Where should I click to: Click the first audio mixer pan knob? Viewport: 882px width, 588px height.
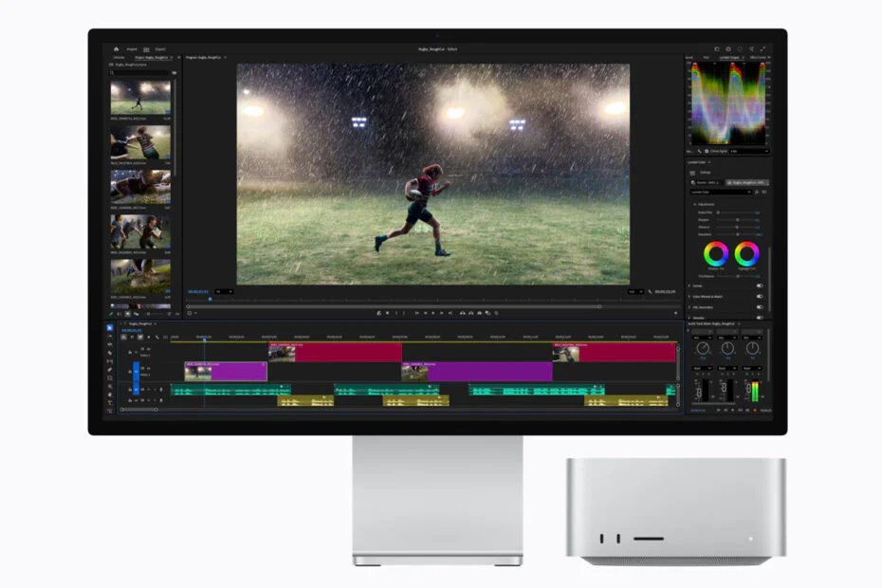pyautogui.click(x=703, y=348)
